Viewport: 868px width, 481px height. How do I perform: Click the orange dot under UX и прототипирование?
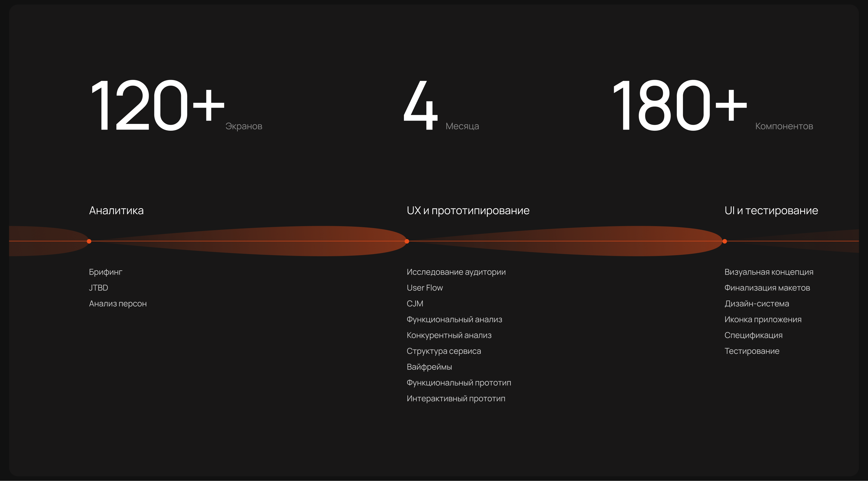coord(407,241)
